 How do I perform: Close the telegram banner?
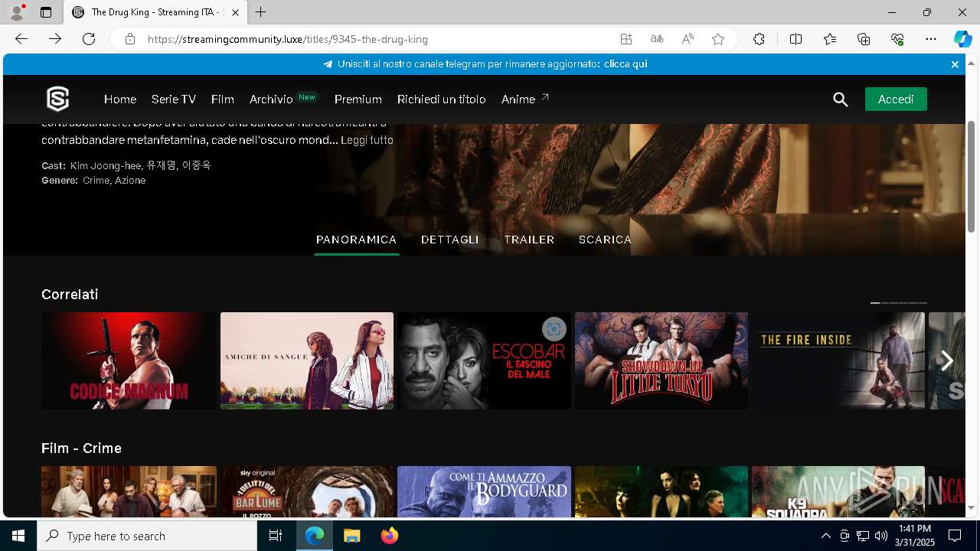955,64
